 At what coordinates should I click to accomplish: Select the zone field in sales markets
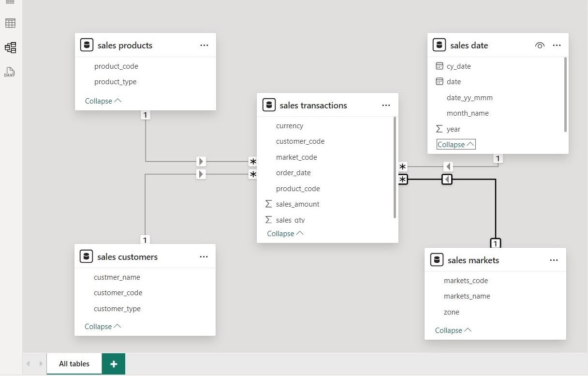[451, 312]
